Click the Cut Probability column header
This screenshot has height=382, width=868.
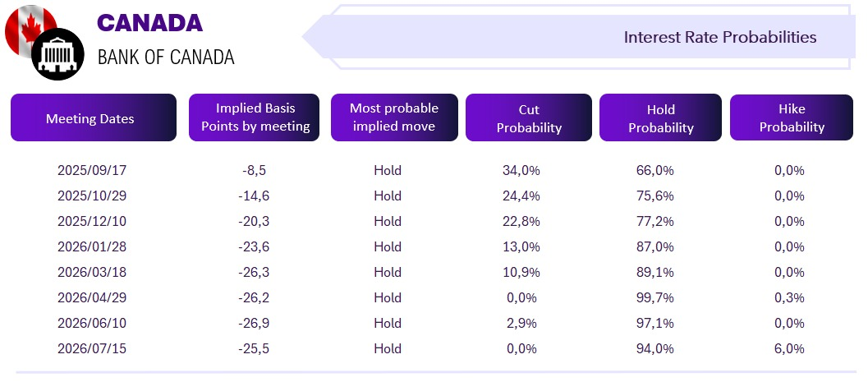point(529,117)
